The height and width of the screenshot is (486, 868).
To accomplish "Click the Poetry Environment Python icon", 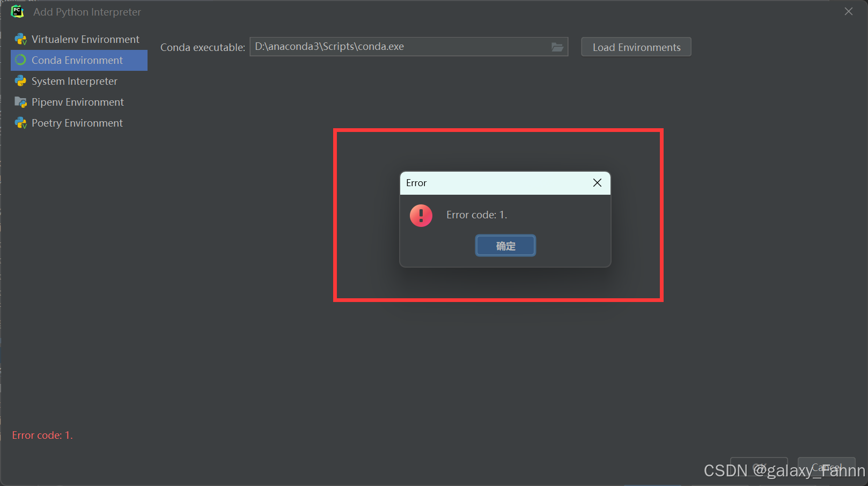I will (x=20, y=123).
